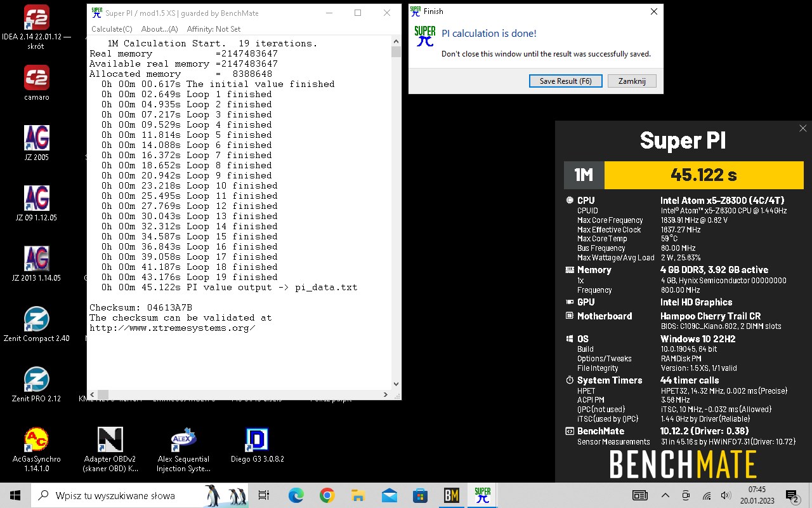The width and height of the screenshot is (812, 508).
Task: Switch to BenchMate taskbar app
Action: pyautogui.click(x=451, y=495)
